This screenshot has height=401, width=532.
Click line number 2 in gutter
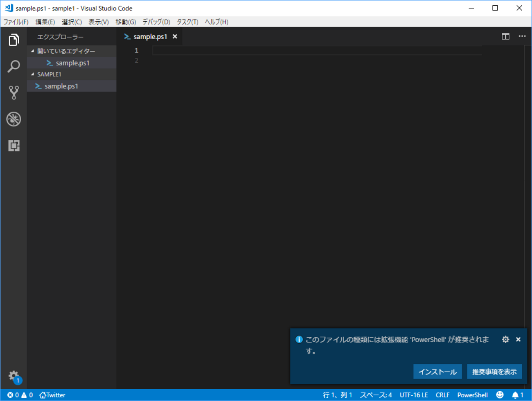coord(136,61)
